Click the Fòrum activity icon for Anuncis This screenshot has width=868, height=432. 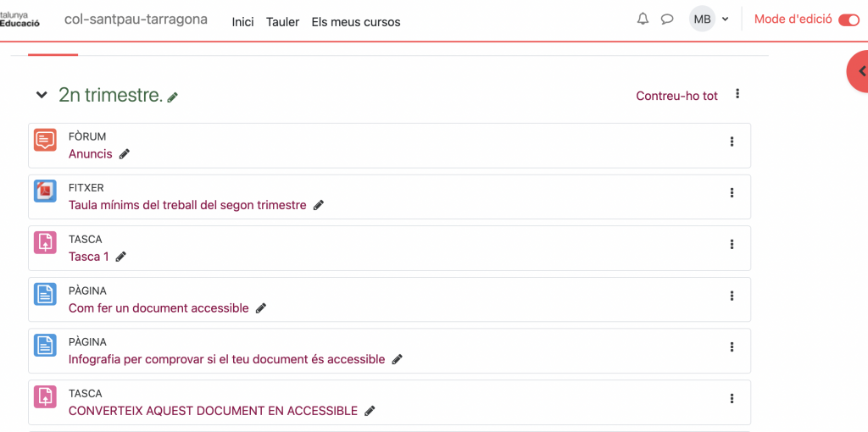[45, 140]
